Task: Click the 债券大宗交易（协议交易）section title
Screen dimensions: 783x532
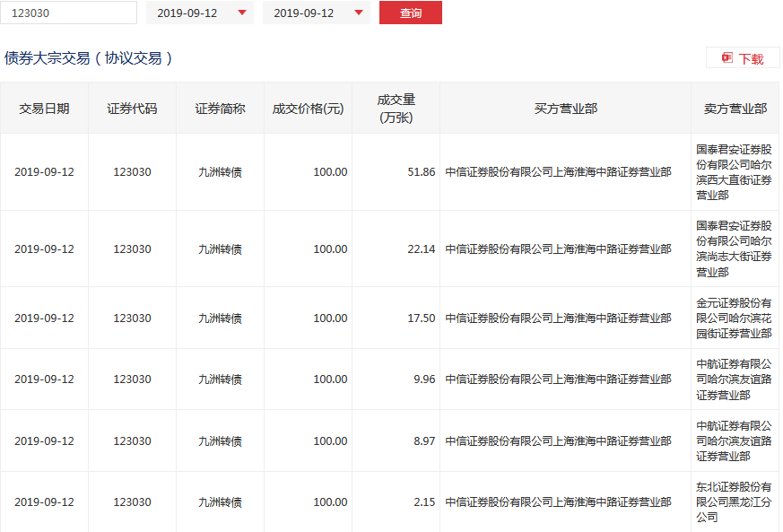Action: [88, 58]
